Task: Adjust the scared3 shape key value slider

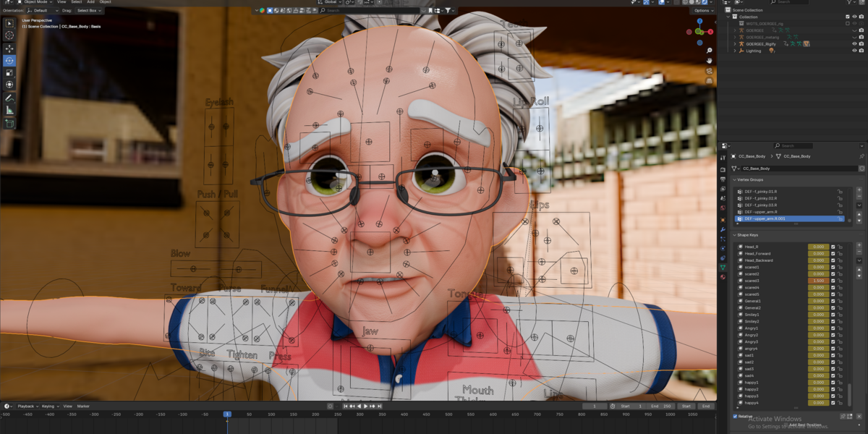Action: coord(818,281)
